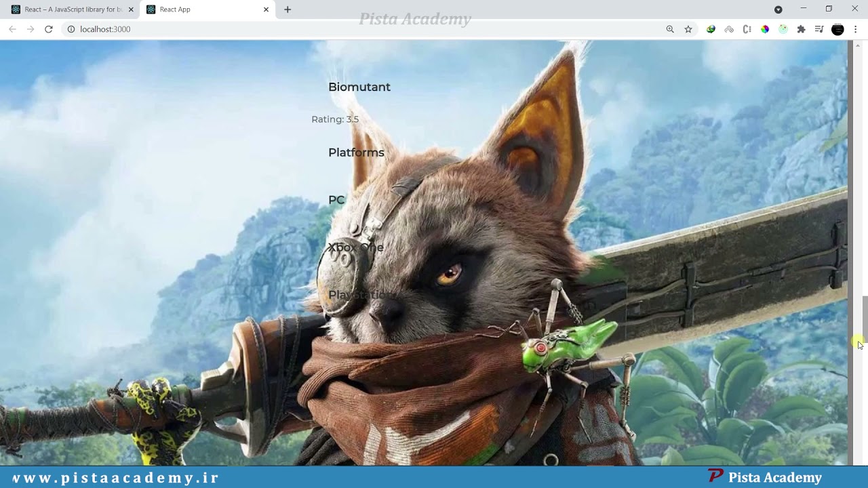Image resolution: width=868 pixels, height=488 pixels.
Task: Go forward to the next page
Action: coord(31,29)
